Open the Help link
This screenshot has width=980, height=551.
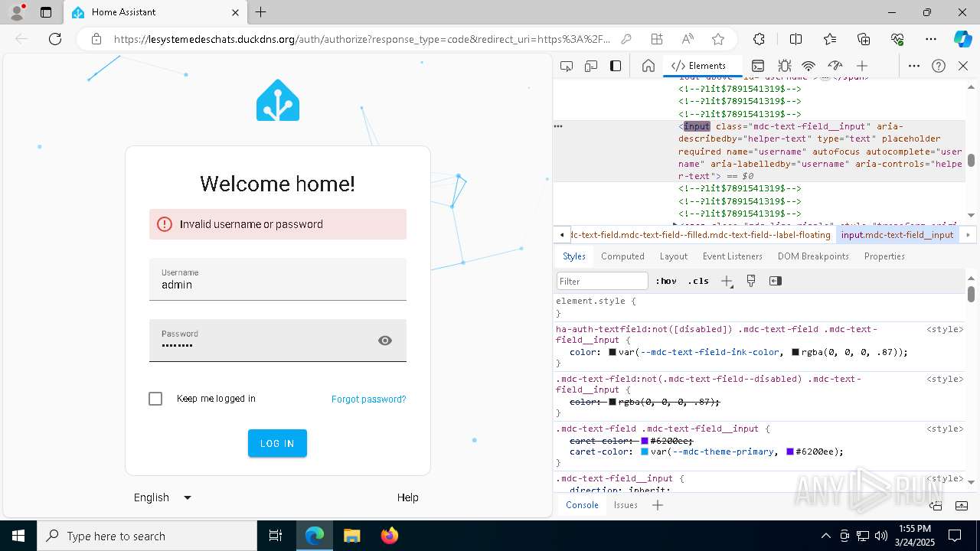point(408,497)
